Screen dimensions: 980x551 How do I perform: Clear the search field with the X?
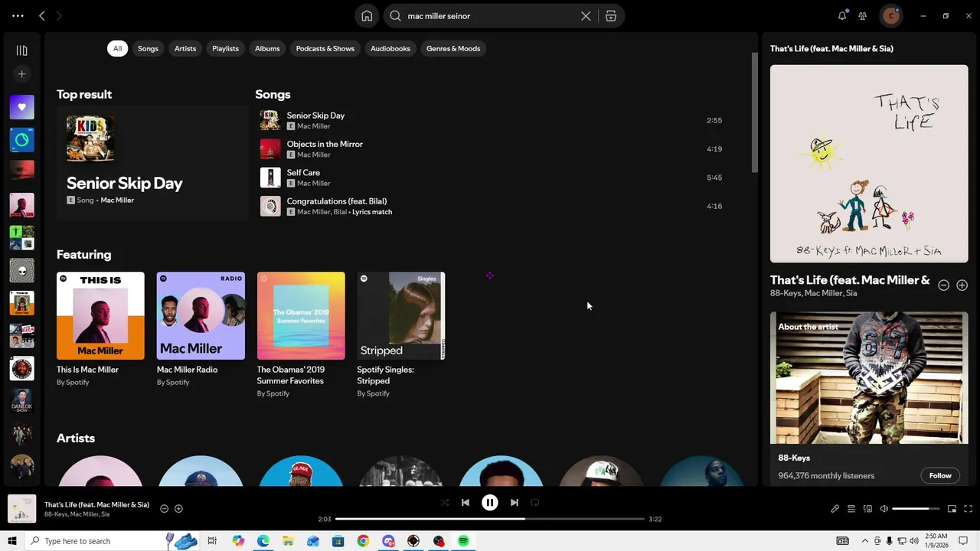586,16
